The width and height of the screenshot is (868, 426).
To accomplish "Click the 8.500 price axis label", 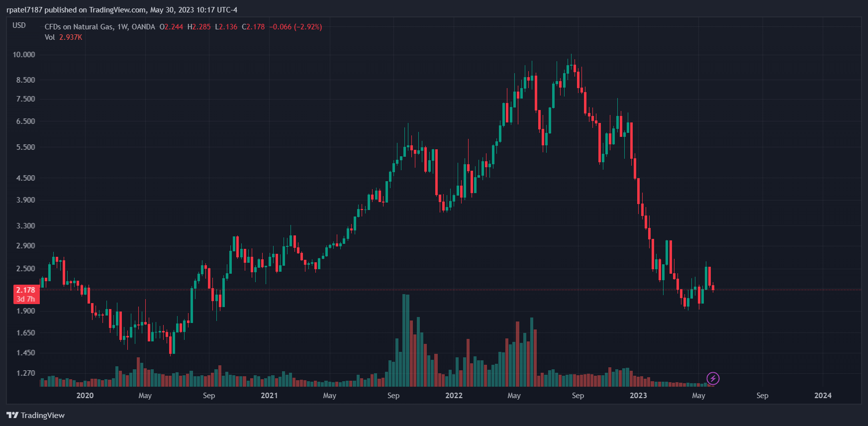I will coord(25,80).
